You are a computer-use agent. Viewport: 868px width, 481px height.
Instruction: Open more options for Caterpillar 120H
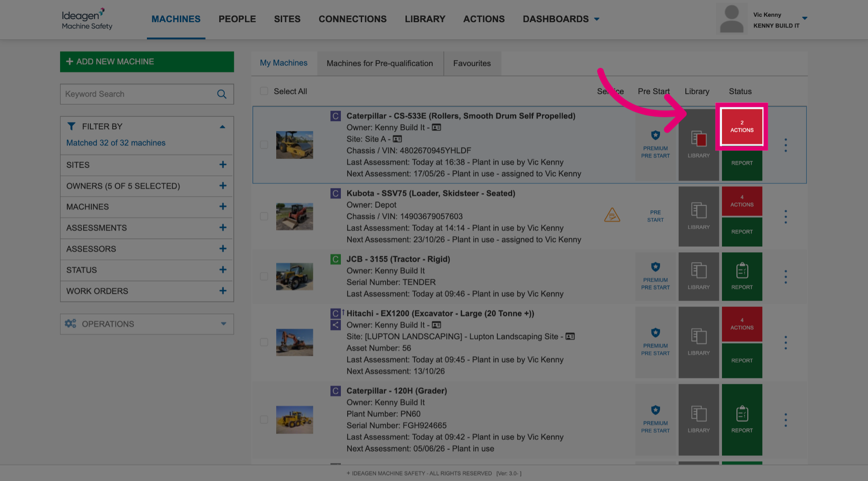pos(786,420)
